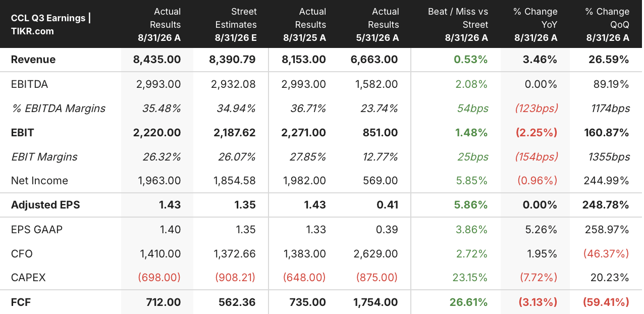This screenshot has height=314, width=644.
Task: Click the Beat / Miss vs Street header
Action: pos(458,24)
